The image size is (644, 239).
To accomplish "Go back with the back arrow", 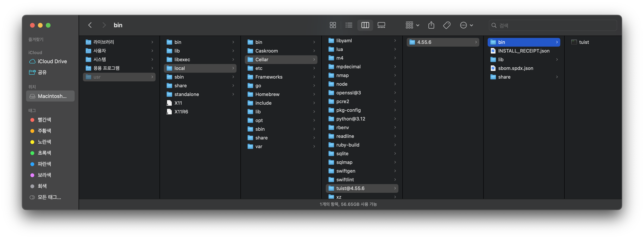I will (x=90, y=25).
